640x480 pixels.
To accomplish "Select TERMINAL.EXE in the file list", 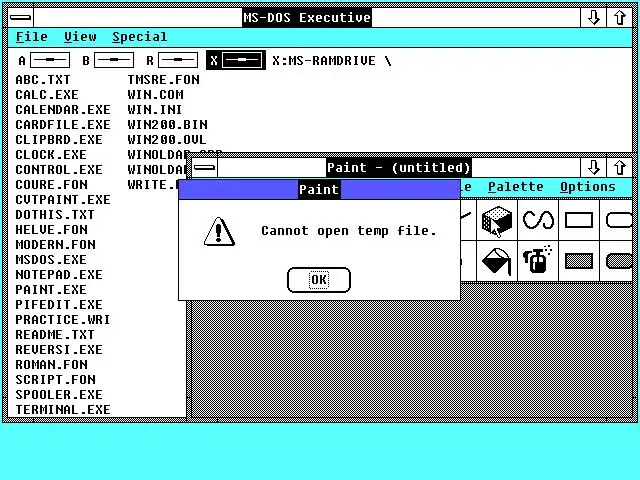I will pos(63,410).
